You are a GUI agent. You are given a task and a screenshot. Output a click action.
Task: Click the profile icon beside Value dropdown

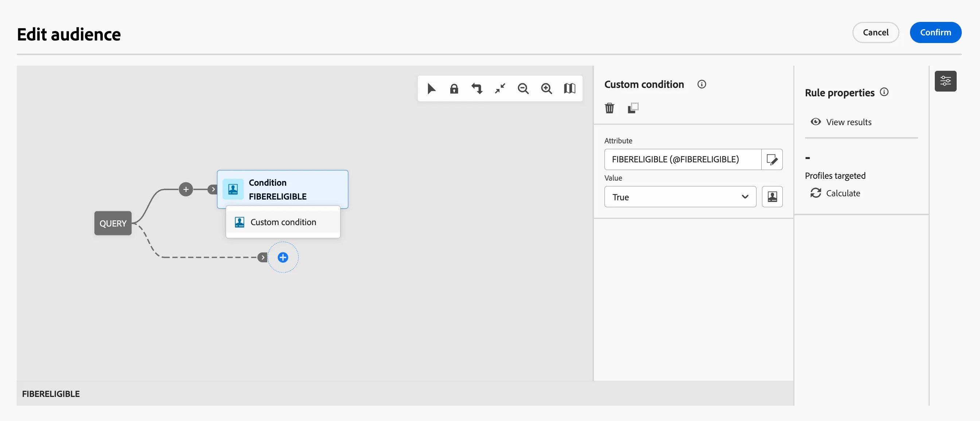tap(772, 196)
